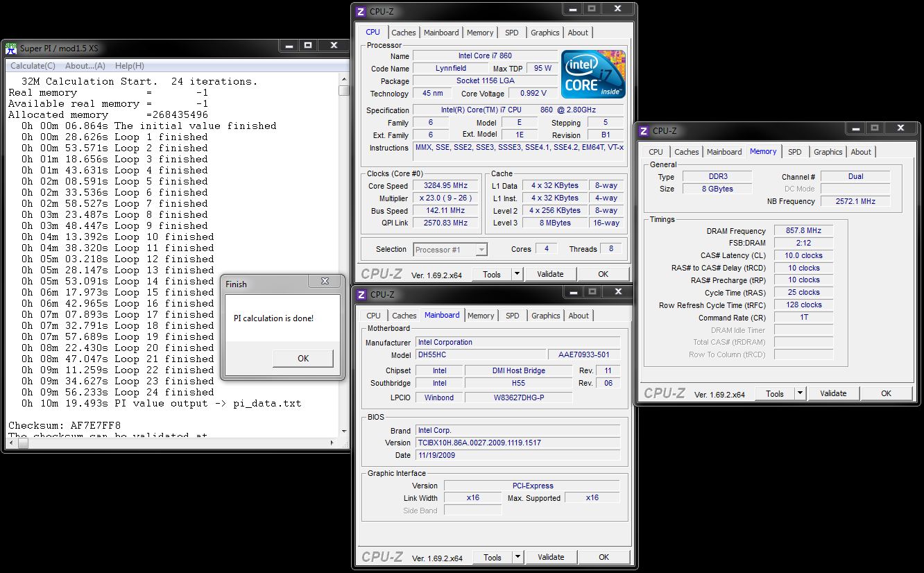Viewport: 924px width, 573px height.
Task: Click the Bus Speed value 142.11 MHz
Action: (x=445, y=211)
